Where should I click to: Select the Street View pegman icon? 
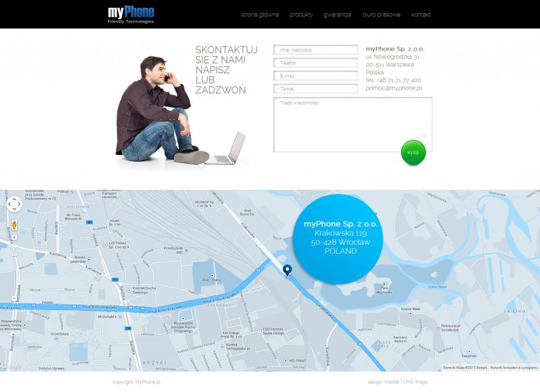(x=14, y=225)
